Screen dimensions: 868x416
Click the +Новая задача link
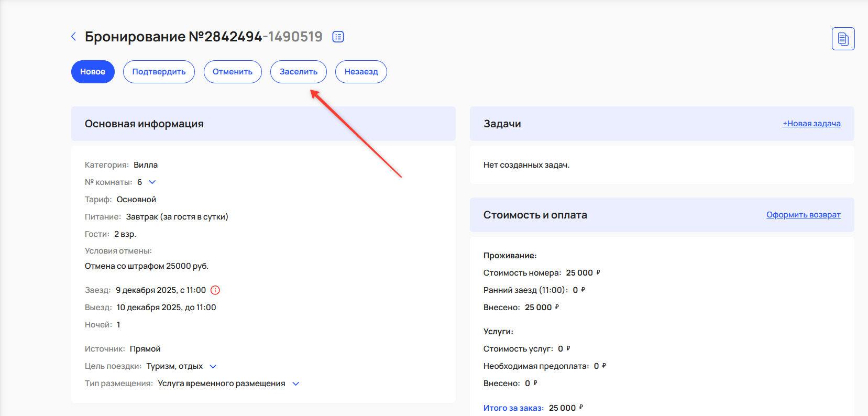[x=811, y=124]
